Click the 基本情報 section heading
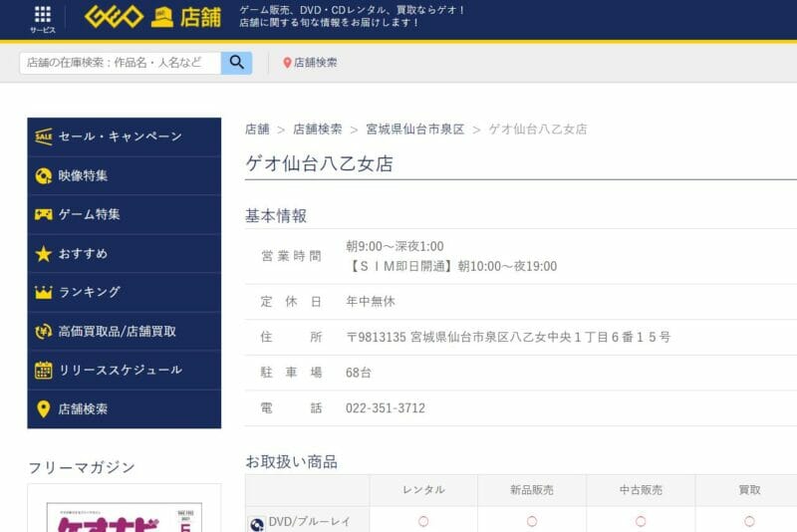This screenshot has width=797, height=532. 276,216
